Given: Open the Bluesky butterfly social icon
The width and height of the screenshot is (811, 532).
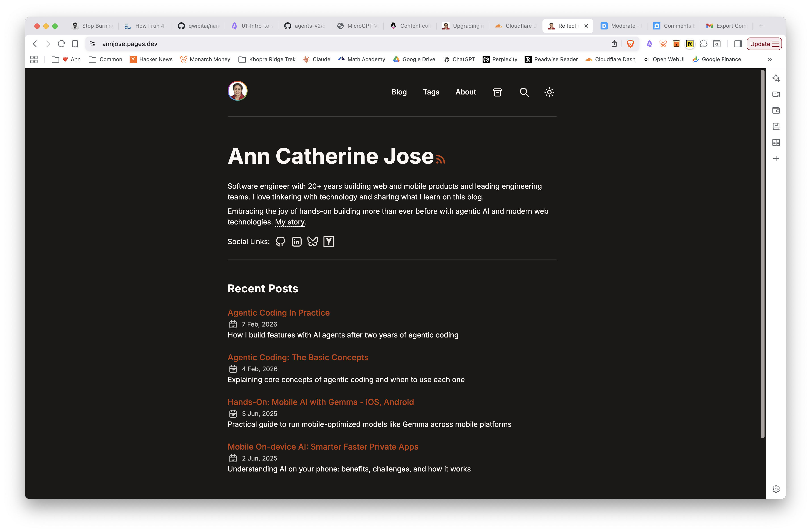Looking at the screenshot, I should coord(313,241).
